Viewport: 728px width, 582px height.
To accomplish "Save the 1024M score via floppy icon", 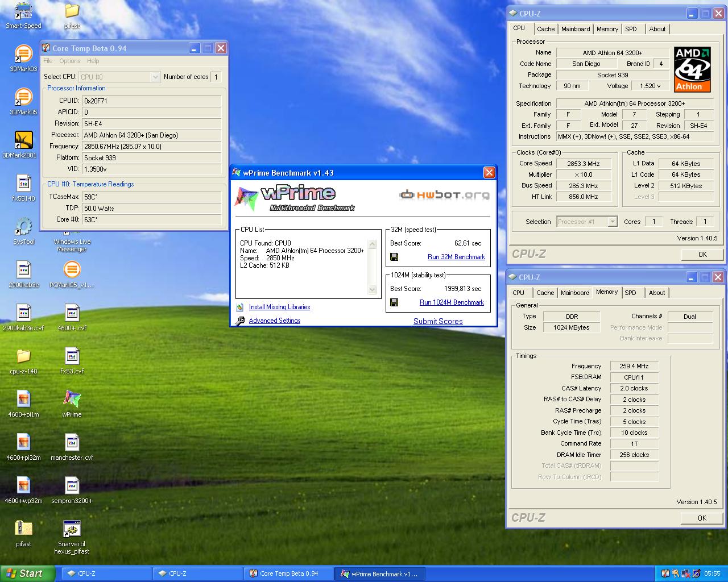I will 394,302.
